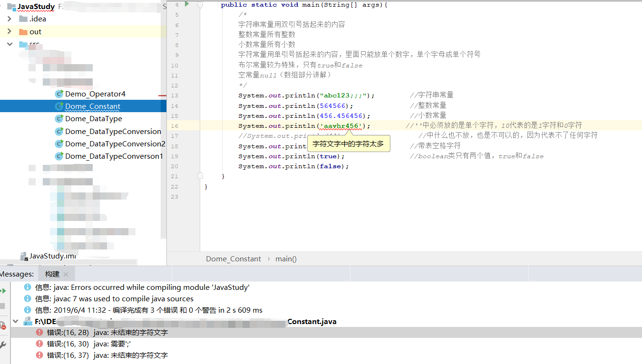Click the red error stripe mark beside editor
Screen dimensions: 642x364
162,96
